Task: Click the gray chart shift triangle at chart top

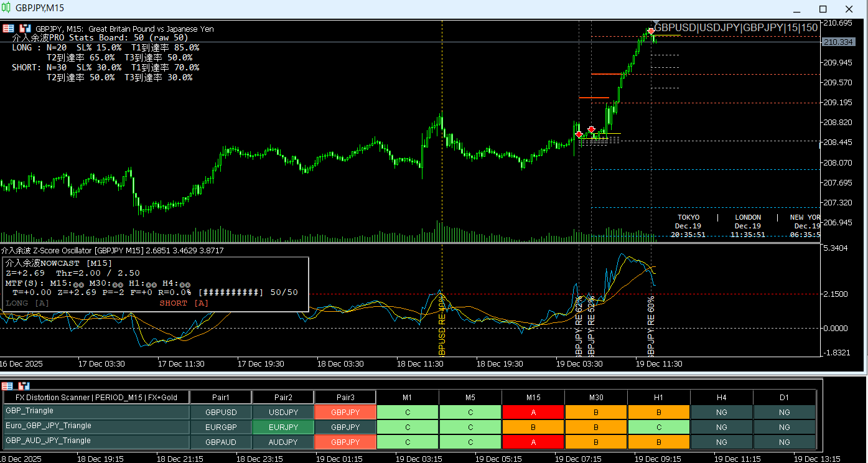Action: pyautogui.click(x=656, y=22)
